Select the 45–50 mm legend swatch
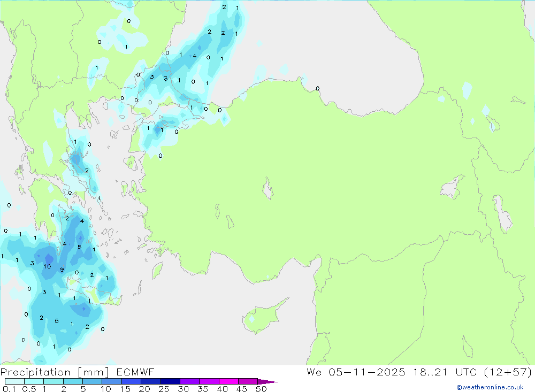Image resolution: width=535 pixels, height=392 pixels. click(x=248, y=381)
